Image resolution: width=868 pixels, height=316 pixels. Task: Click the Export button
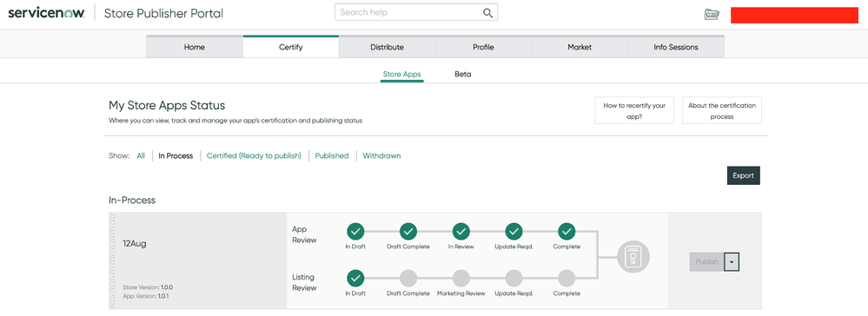(744, 175)
